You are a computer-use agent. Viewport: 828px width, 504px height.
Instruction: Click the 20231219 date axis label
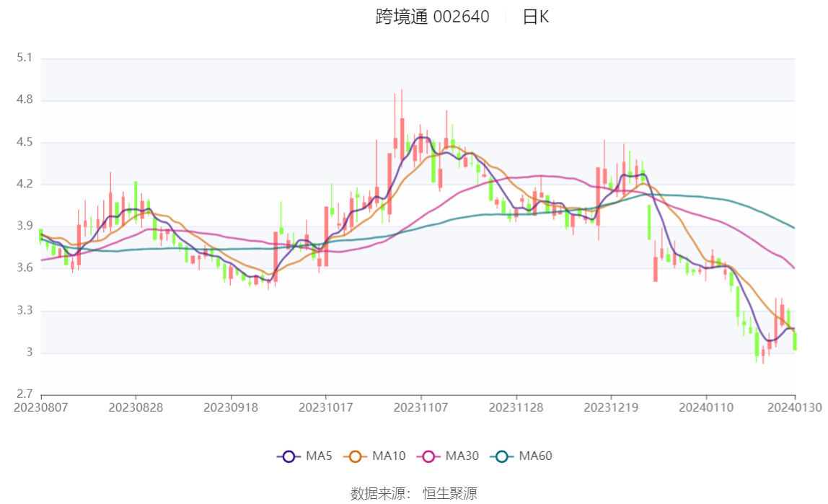pyautogui.click(x=611, y=408)
